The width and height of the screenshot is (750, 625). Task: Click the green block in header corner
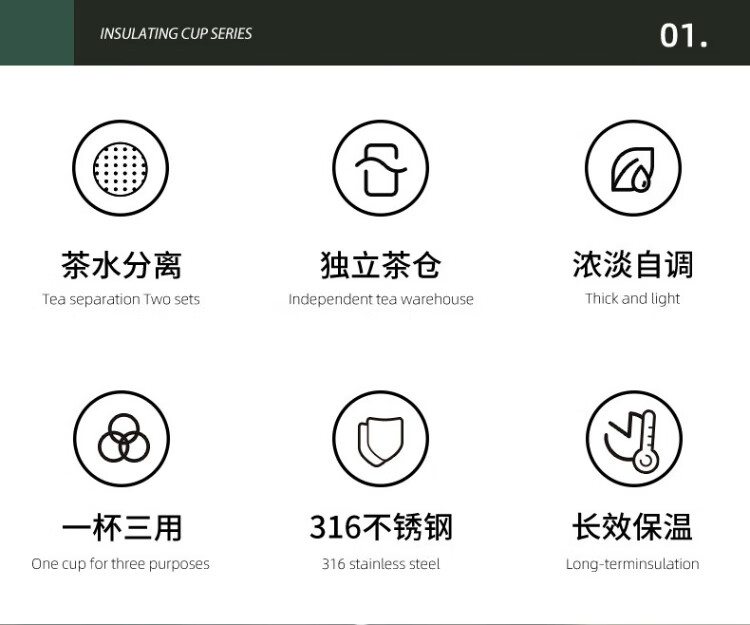click(37, 32)
